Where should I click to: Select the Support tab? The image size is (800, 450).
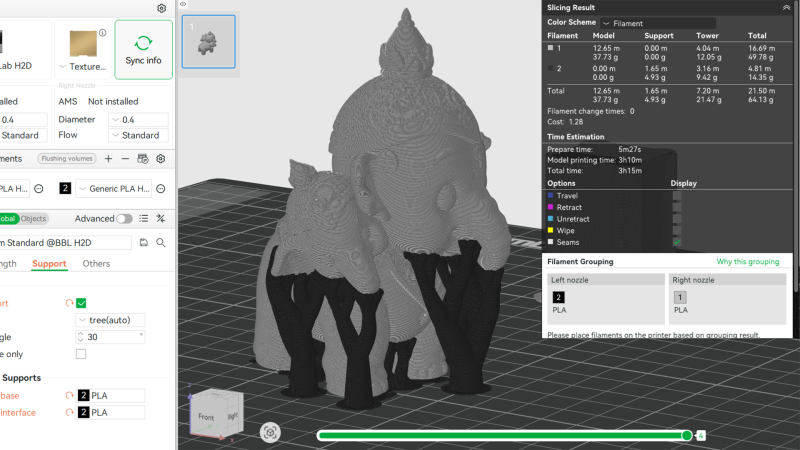(49, 264)
